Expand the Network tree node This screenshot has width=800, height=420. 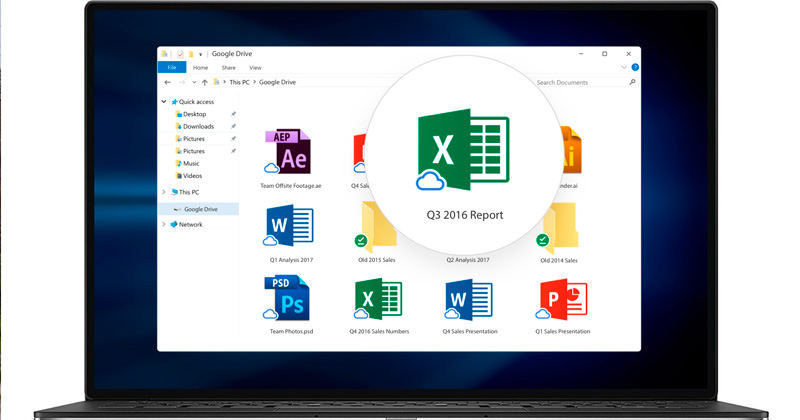tap(164, 225)
